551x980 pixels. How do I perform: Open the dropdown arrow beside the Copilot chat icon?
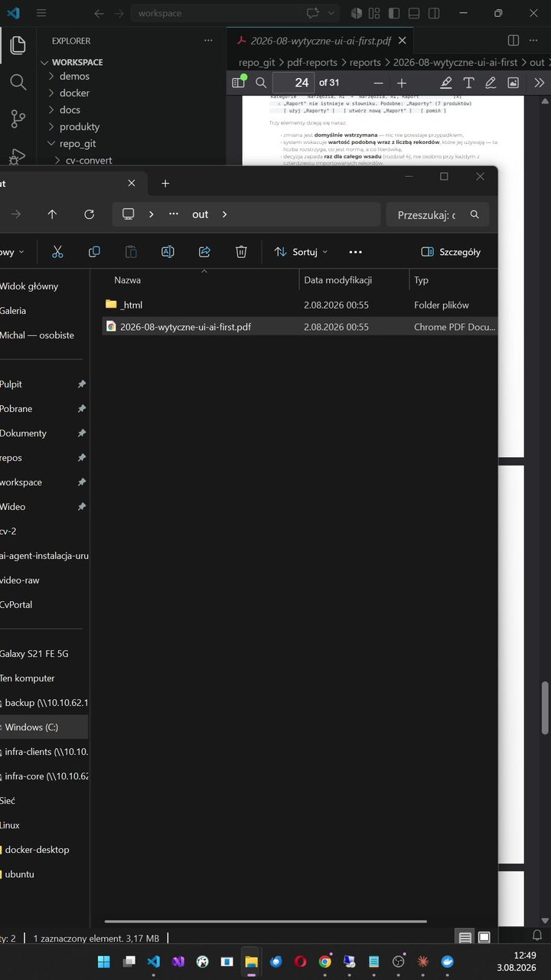pos(331,13)
